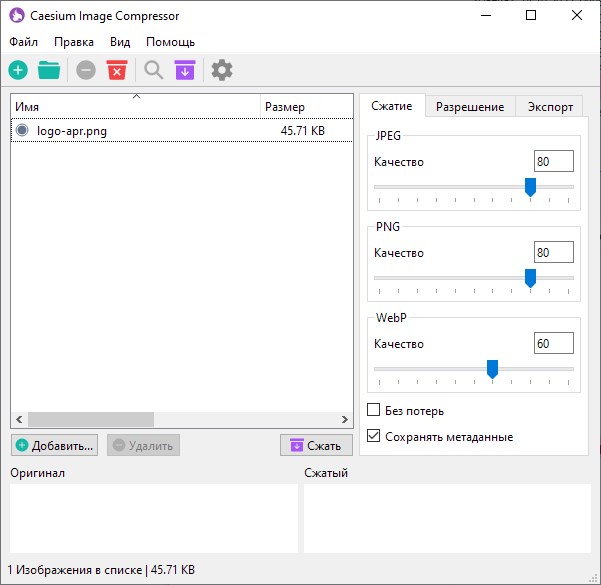601x585 pixels.
Task: Click the magnifier preview toolbar icon
Action: (154, 70)
